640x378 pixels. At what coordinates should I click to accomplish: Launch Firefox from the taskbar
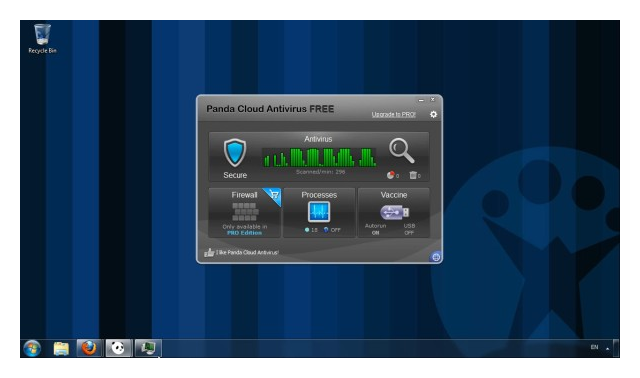pyautogui.click(x=89, y=348)
